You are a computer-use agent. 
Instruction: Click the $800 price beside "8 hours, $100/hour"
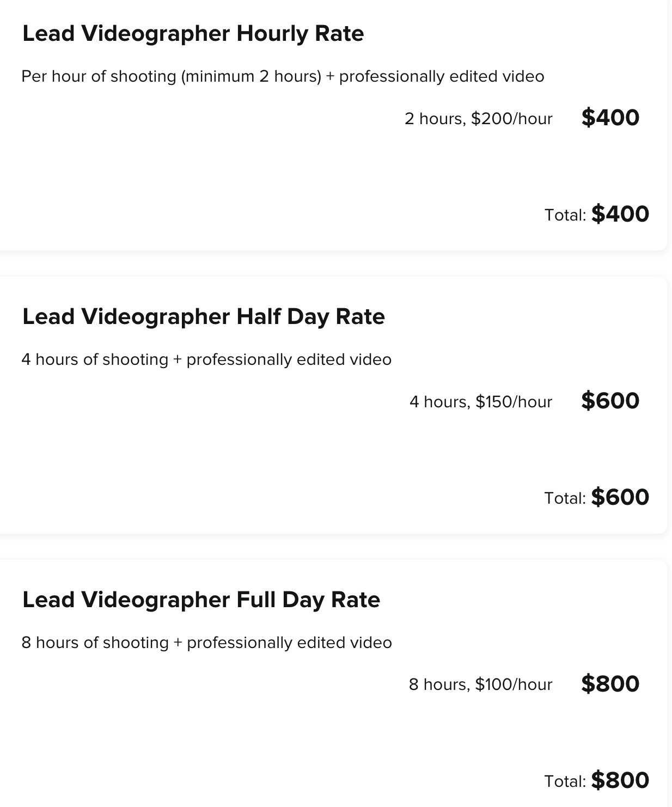click(x=610, y=684)
